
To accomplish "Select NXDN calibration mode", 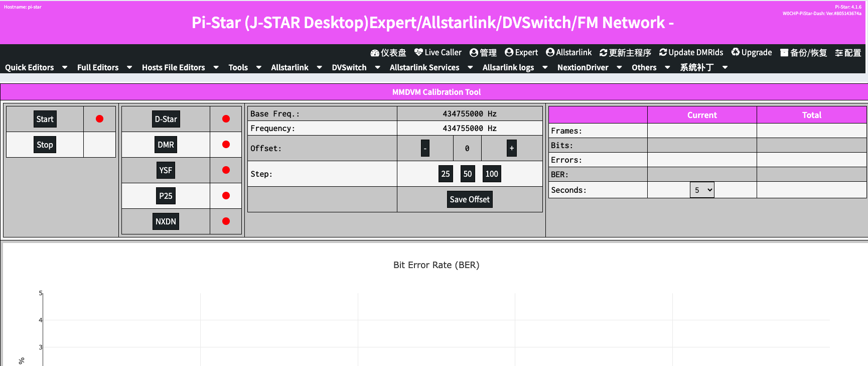I will tap(166, 221).
